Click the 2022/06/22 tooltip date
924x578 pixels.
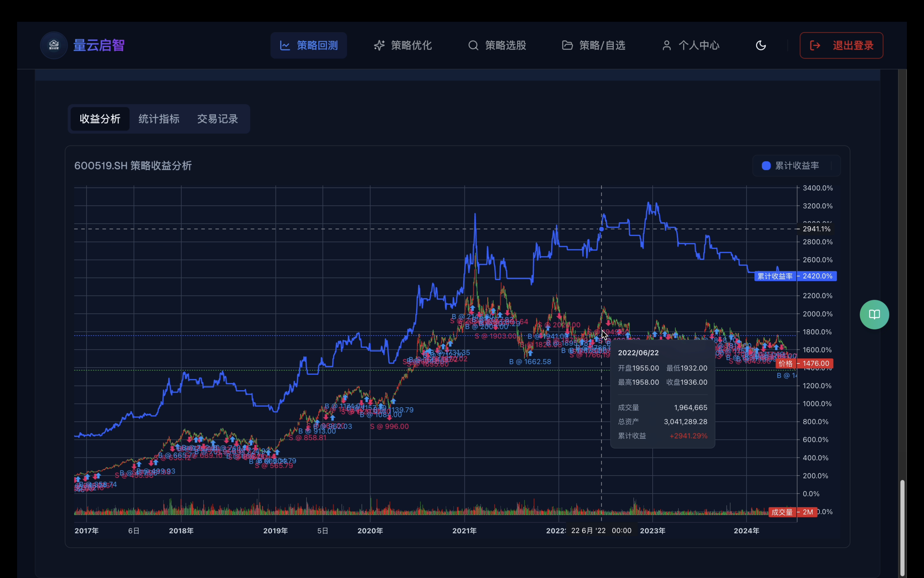638,352
